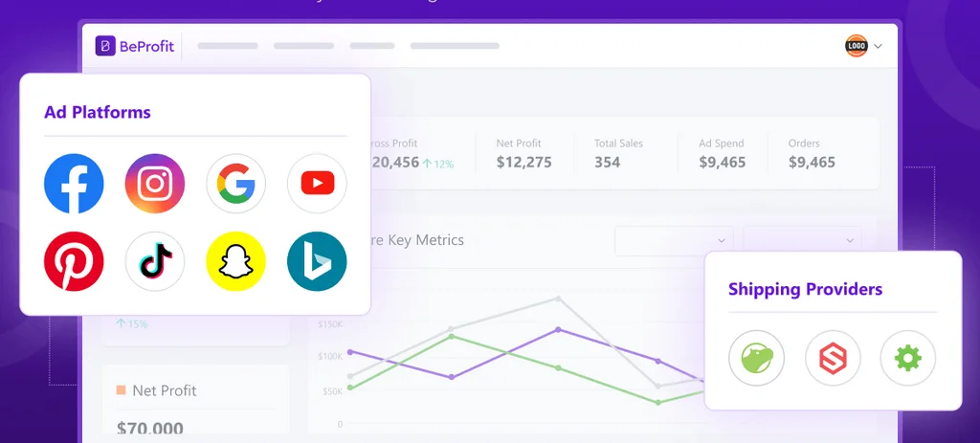The height and width of the screenshot is (443, 980).
Task: Click the Total Sales label
Action: pyautogui.click(x=619, y=144)
